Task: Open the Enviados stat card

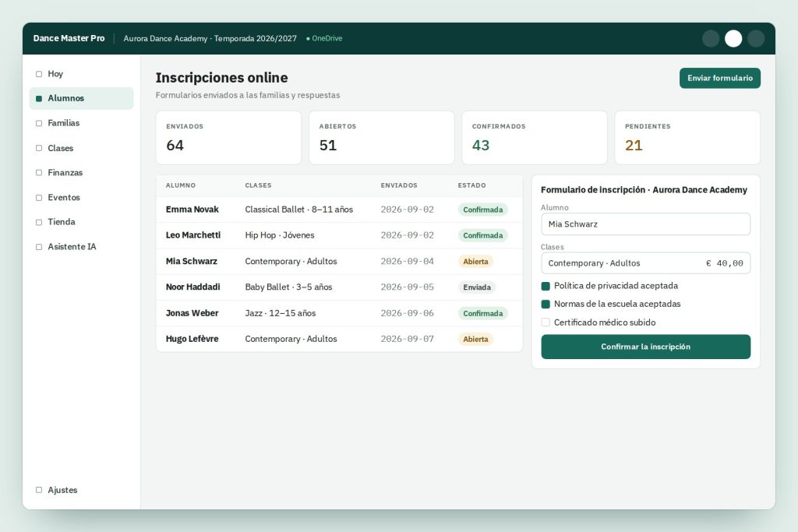Action: pos(228,138)
